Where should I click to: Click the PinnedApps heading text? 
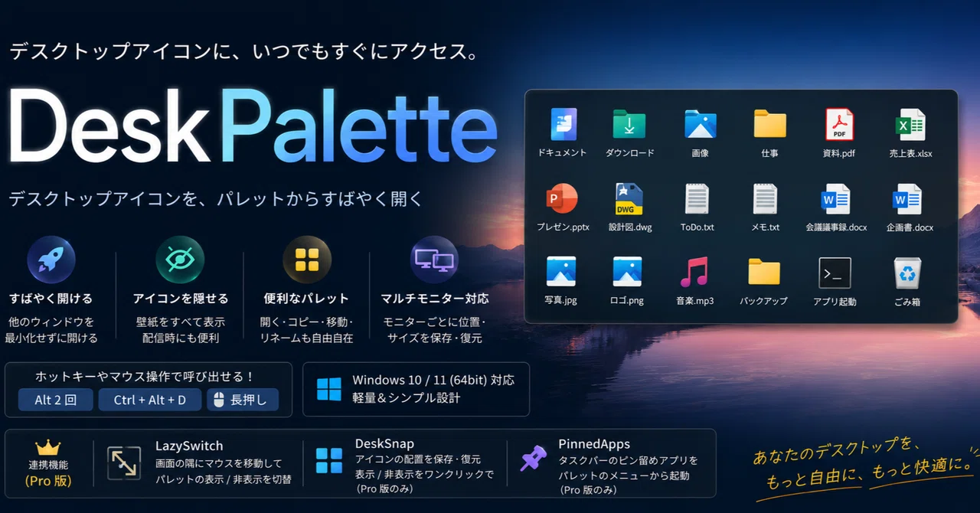[x=594, y=444]
